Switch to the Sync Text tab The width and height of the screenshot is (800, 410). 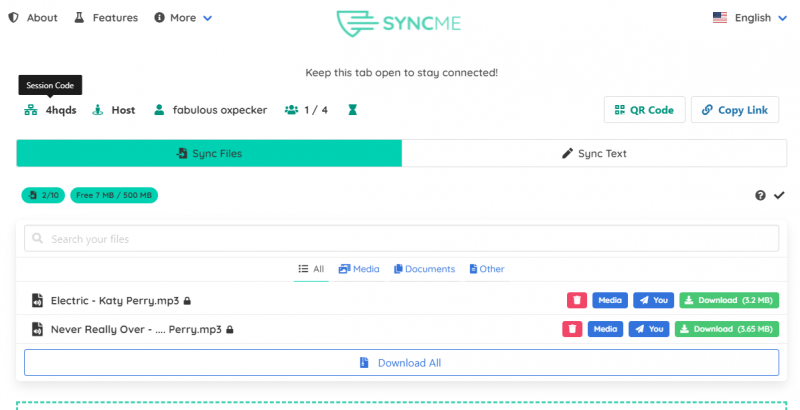coord(594,153)
